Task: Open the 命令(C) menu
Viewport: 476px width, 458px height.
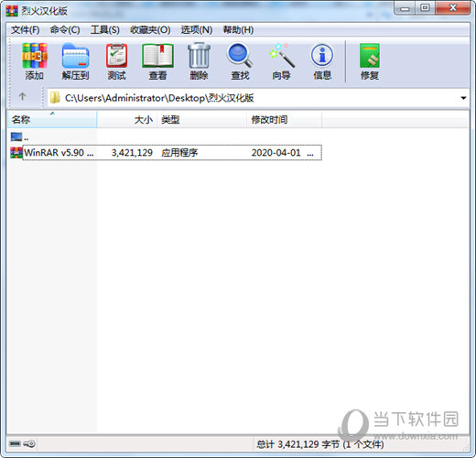Action: (65, 30)
